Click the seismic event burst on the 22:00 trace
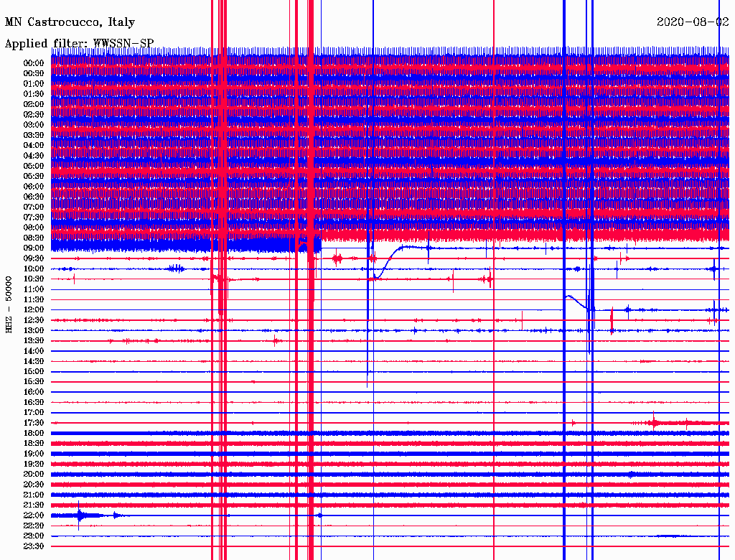Screen dimensions: 735x560 (x=80, y=515)
